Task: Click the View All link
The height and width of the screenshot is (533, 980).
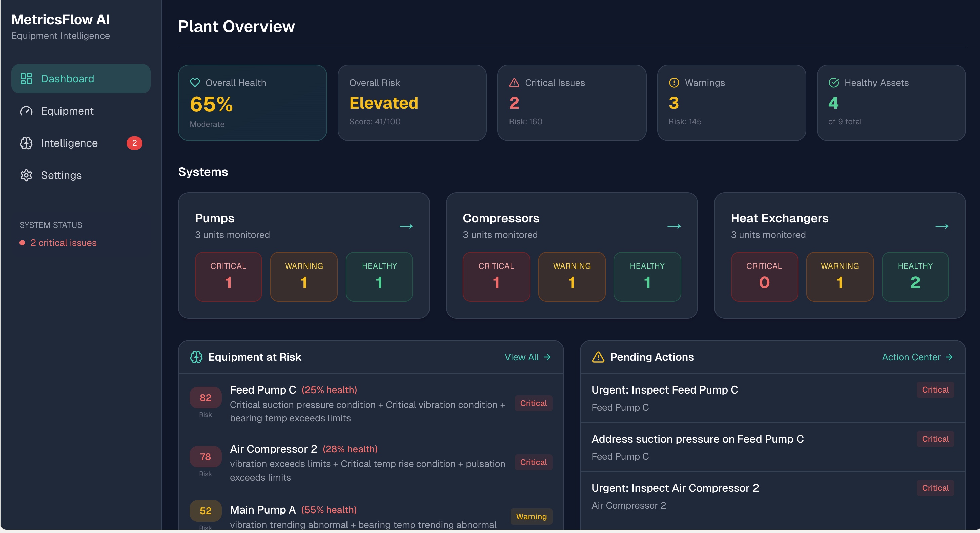Action: point(527,357)
